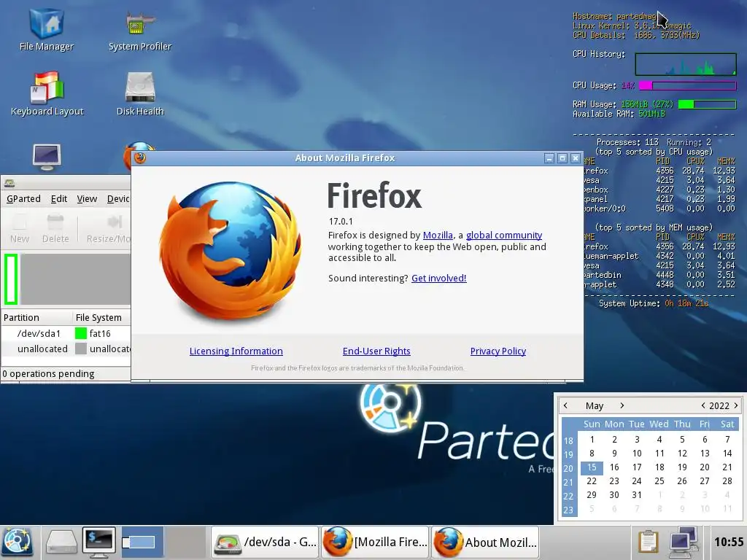Close the About Mozilla Firefox window
The width and height of the screenshot is (747, 560).
[x=576, y=158]
